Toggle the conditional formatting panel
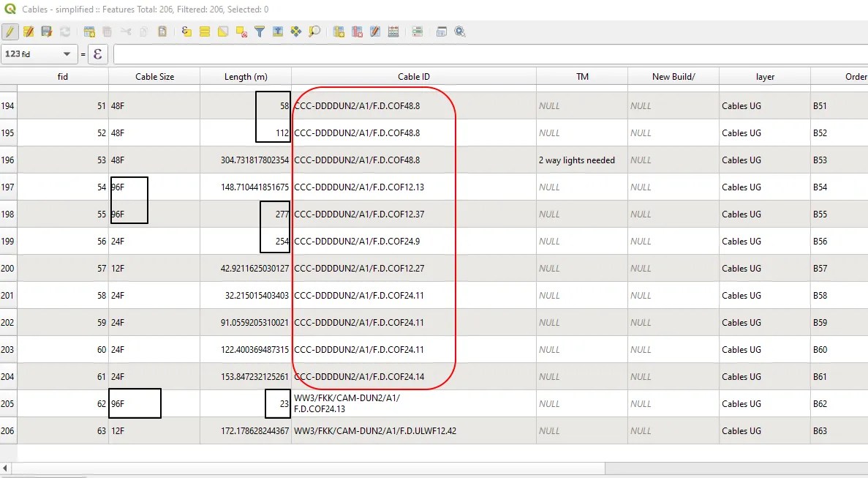The image size is (868, 478). coord(418,31)
